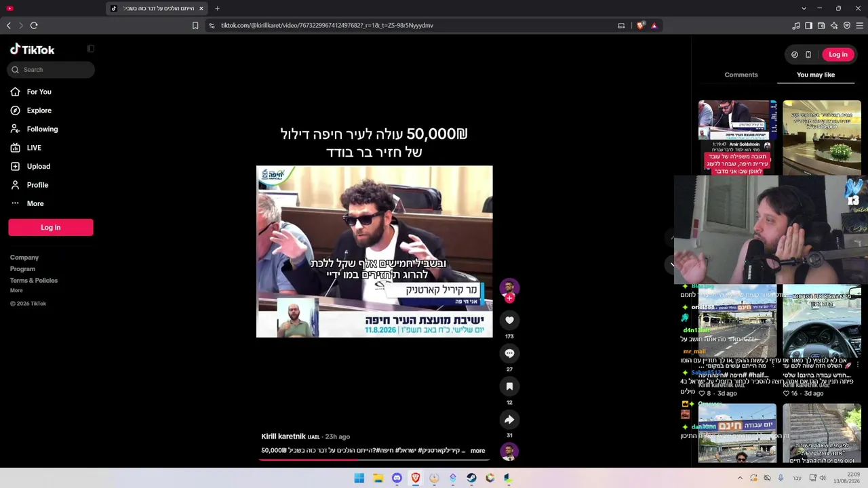The height and width of the screenshot is (488, 868).
Task: Select the pinned YouTube tab
Action: 9,8
